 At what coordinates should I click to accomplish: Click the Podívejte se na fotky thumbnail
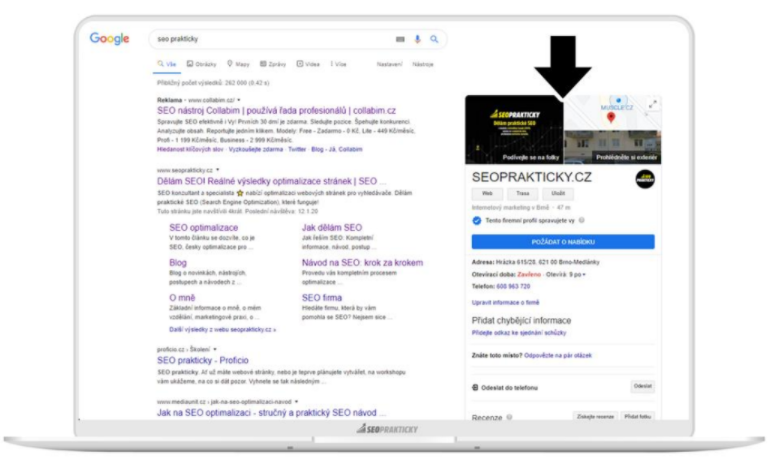coord(514,130)
